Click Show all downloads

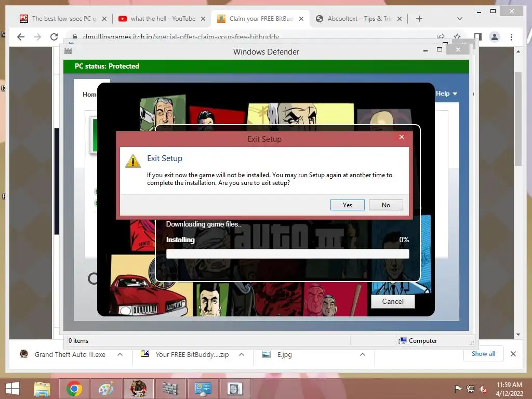(x=484, y=354)
